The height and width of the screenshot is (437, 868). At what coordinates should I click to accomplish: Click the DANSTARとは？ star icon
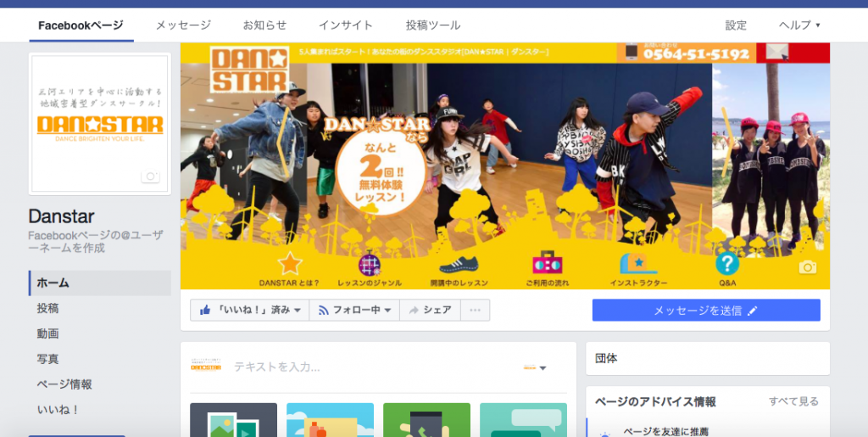click(290, 264)
